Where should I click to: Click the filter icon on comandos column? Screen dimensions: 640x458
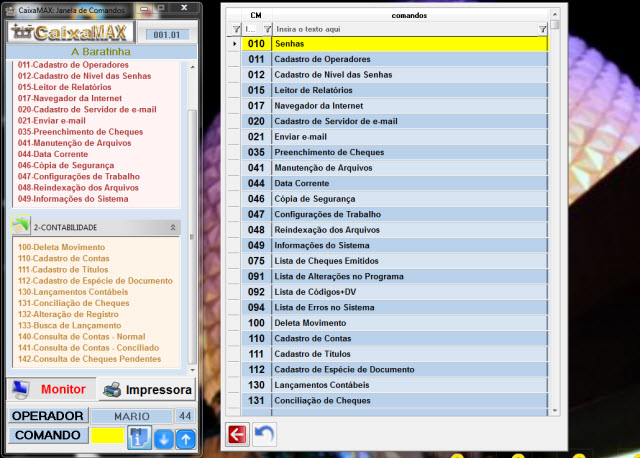click(x=542, y=30)
